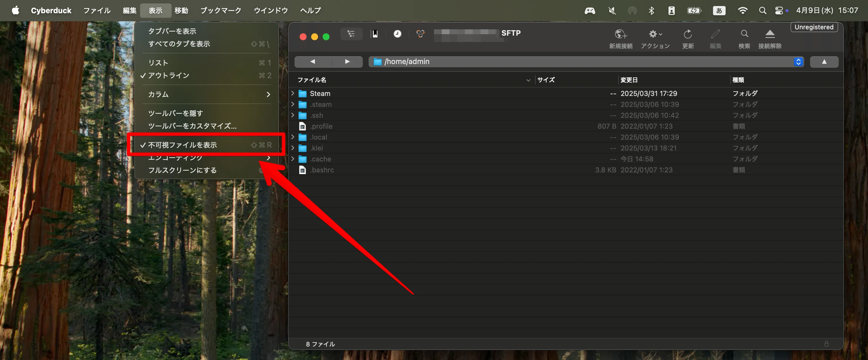Sort by 種類 column header
The image size is (868, 360).
click(x=786, y=80)
